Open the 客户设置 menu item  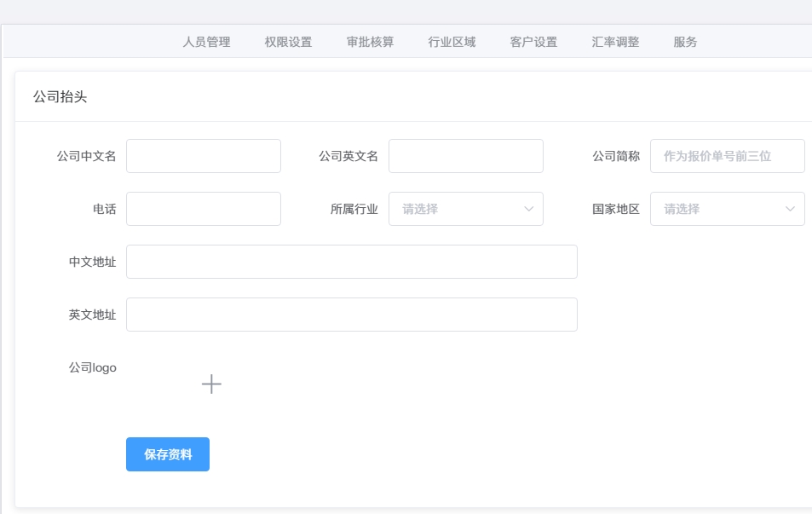click(x=533, y=42)
